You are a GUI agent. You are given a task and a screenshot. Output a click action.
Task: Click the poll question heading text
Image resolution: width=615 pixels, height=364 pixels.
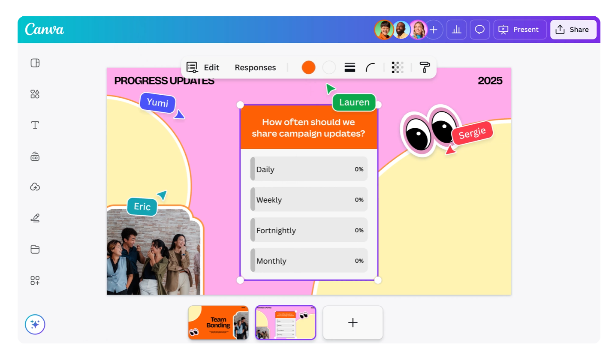[308, 128]
